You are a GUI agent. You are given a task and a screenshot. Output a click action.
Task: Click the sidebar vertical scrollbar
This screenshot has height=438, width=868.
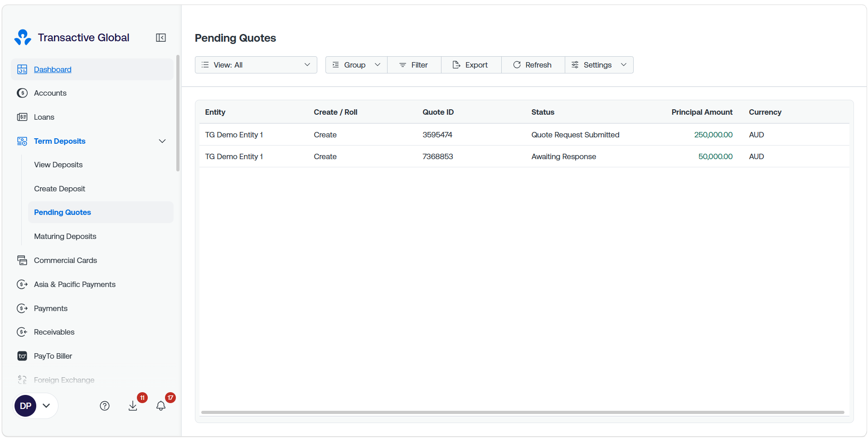(178, 113)
